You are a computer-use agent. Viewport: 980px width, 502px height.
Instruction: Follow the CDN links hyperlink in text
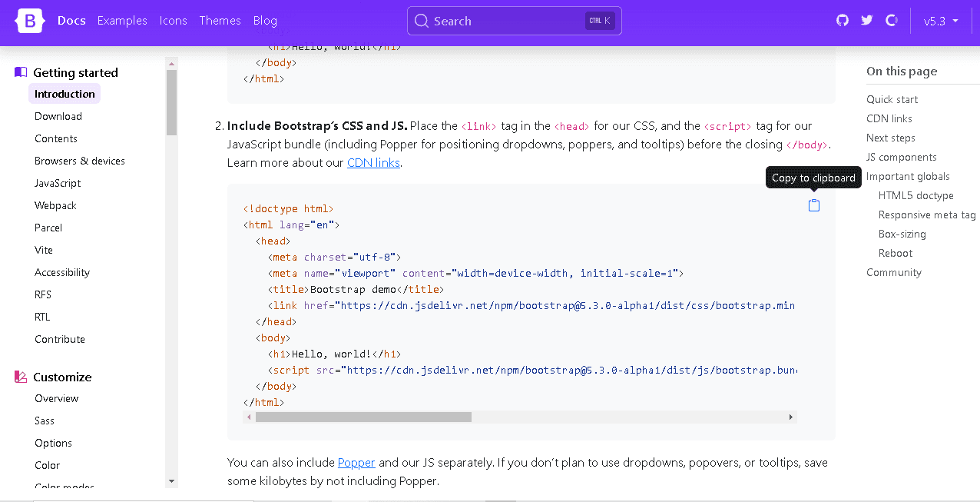click(373, 162)
